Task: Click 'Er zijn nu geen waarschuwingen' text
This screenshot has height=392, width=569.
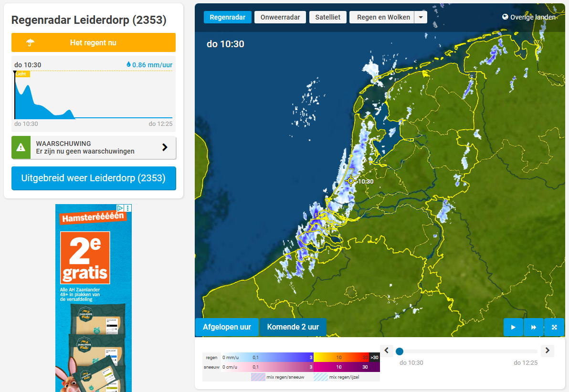Action: 85,151
